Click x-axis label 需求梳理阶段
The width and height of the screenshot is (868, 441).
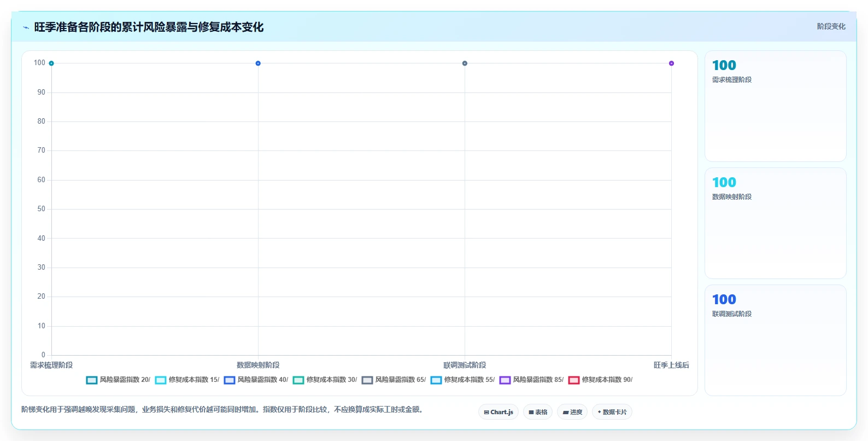[51, 365]
